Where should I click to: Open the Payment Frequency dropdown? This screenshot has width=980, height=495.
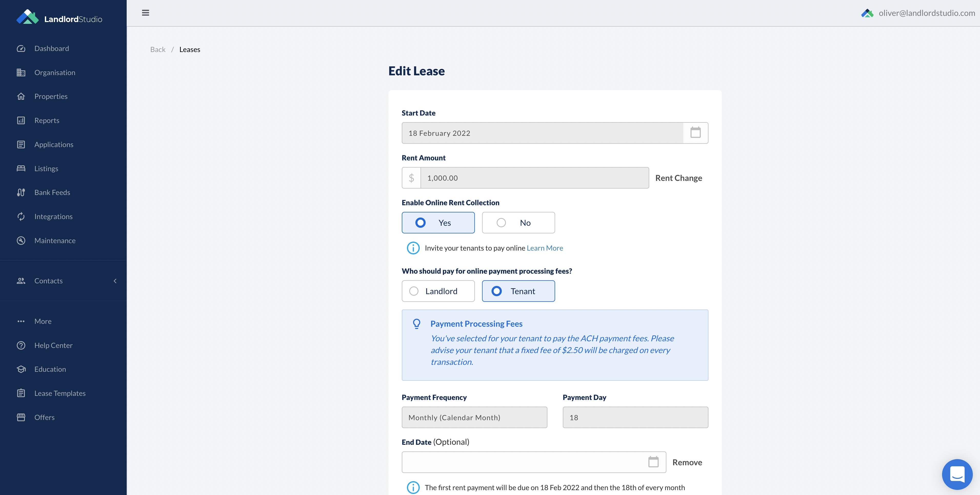click(x=474, y=417)
